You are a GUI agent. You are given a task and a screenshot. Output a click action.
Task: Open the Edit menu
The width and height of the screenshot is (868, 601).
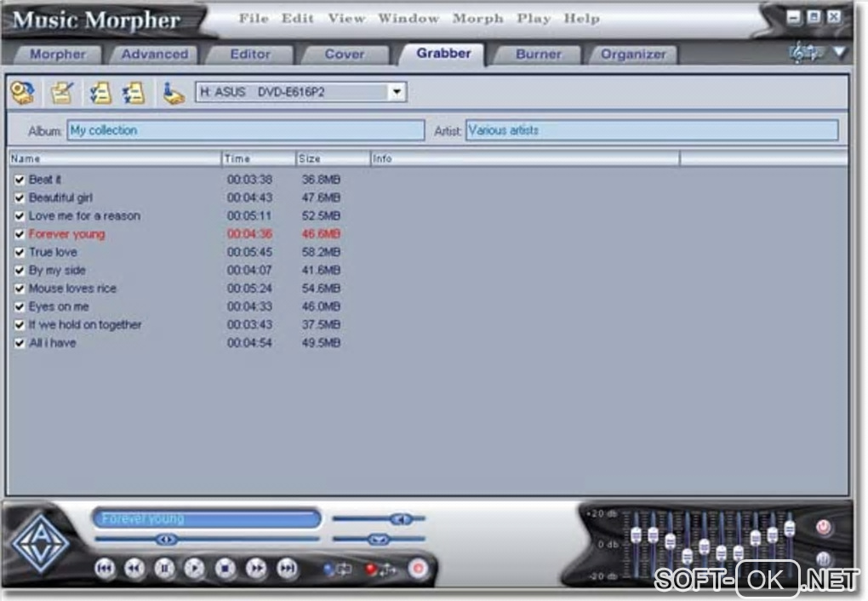(x=297, y=18)
